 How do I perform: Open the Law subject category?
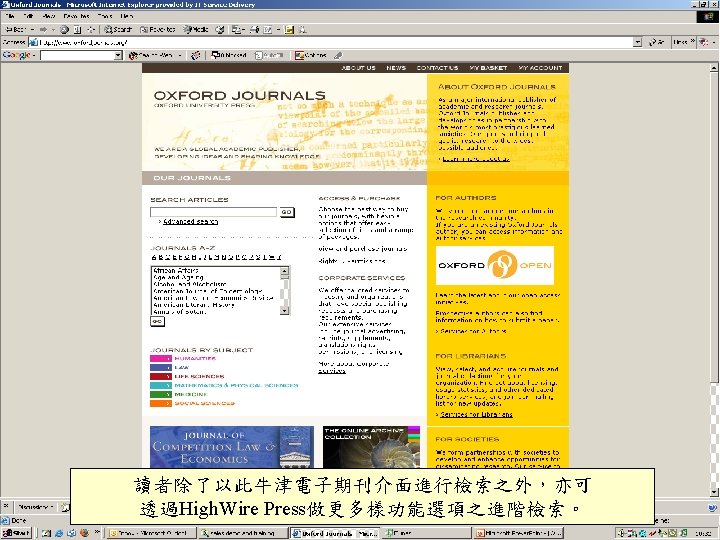pyautogui.click(x=169, y=367)
